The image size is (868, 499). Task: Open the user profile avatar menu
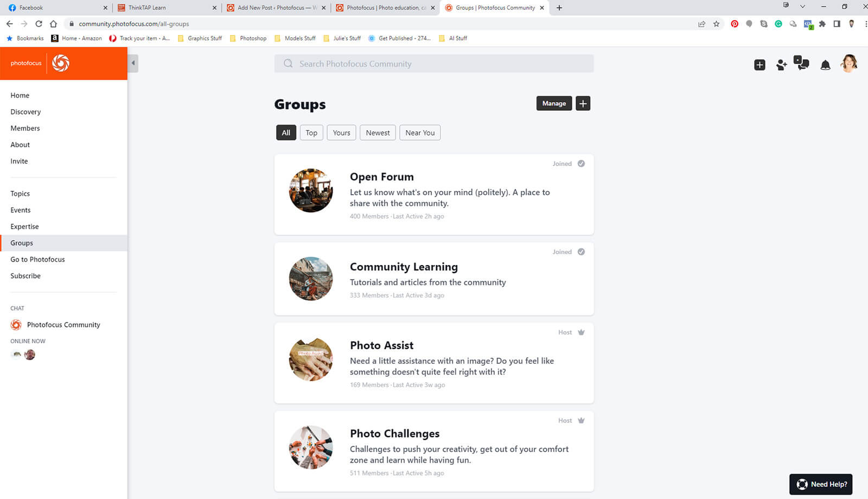pos(848,64)
